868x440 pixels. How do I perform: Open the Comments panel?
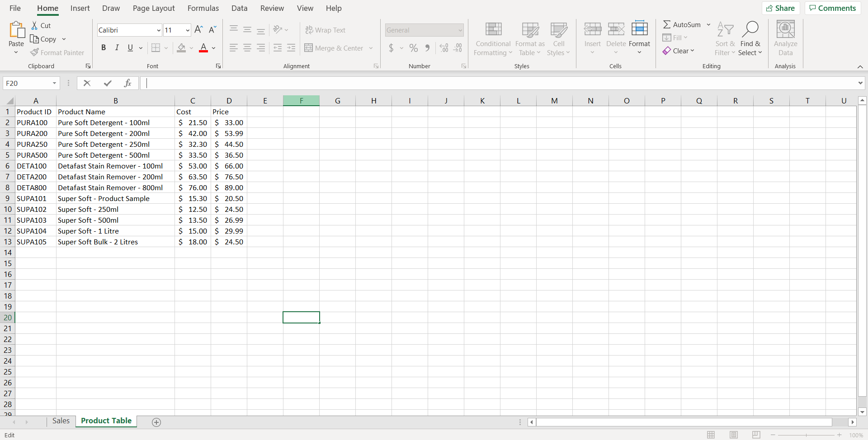point(832,8)
